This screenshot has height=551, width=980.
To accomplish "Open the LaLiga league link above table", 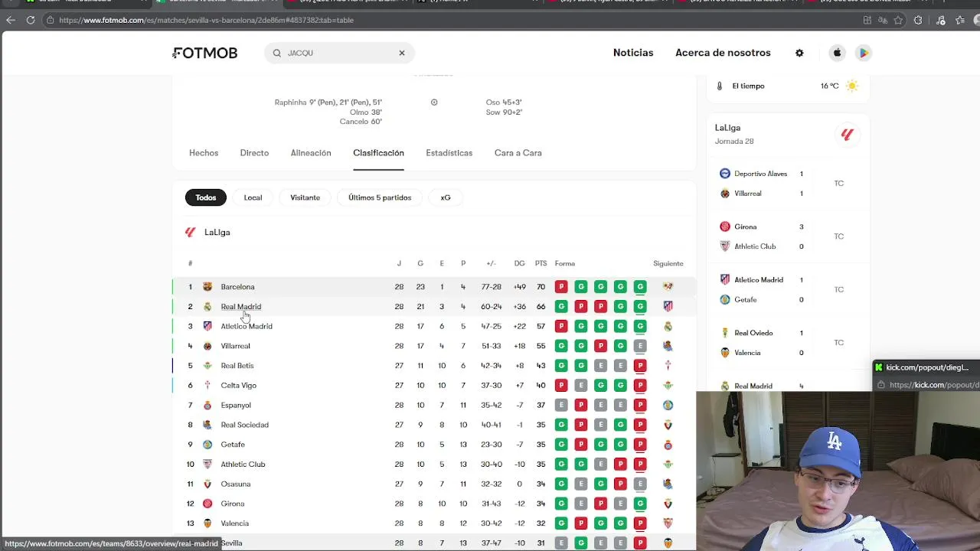I will 217,232.
